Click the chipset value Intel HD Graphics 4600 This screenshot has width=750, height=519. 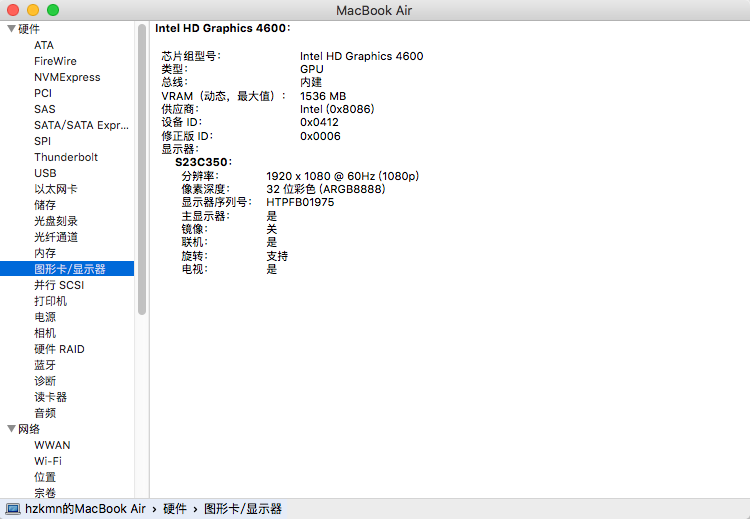pyautogui.click(x=362, y=56)
